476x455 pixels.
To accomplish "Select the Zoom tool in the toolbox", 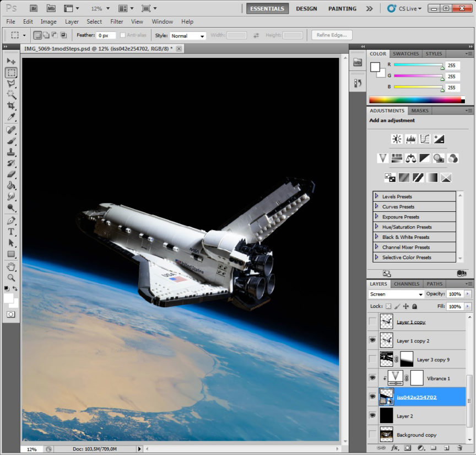I will pos(11,277).
